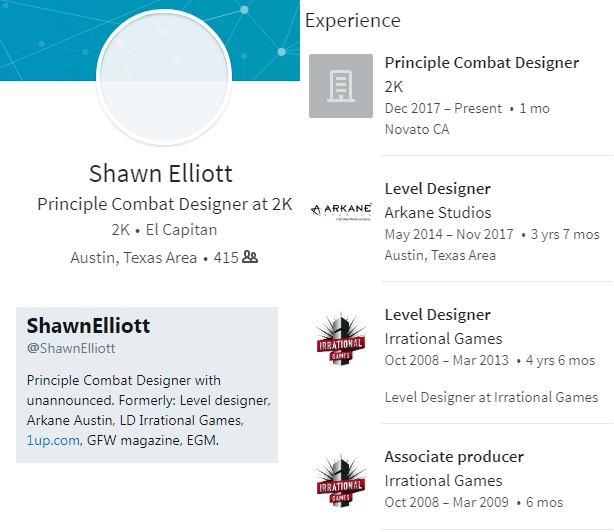Select the Associate producer job title

454,457
